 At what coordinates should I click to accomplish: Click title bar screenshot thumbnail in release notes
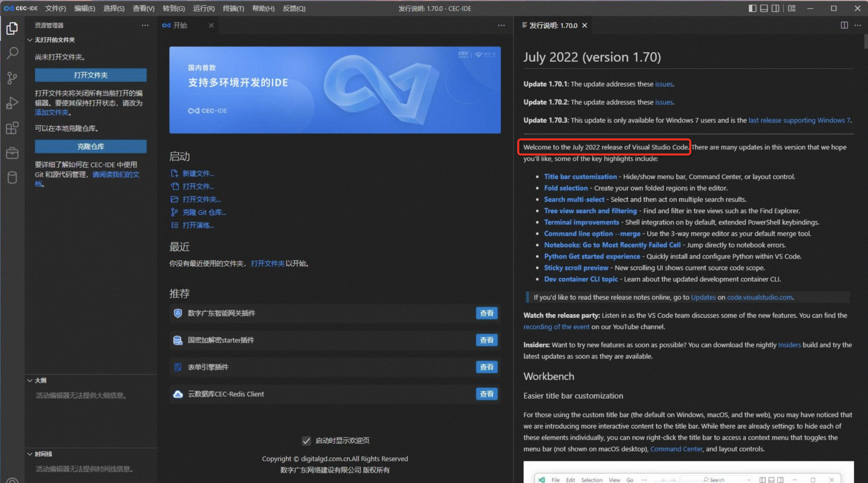pos(688,472)
